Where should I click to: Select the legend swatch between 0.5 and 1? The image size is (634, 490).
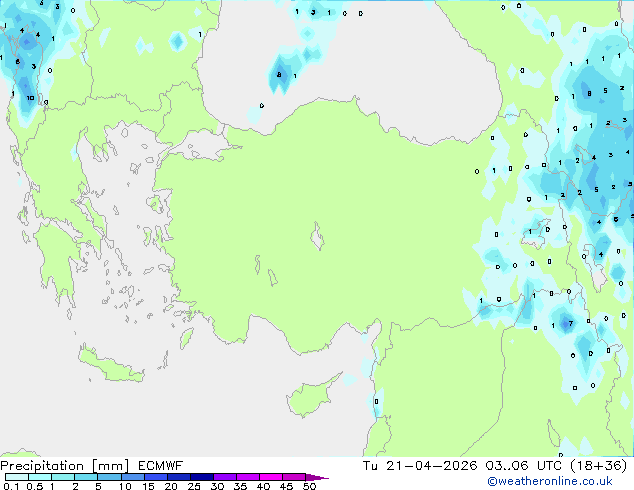(x=40, y=477)
